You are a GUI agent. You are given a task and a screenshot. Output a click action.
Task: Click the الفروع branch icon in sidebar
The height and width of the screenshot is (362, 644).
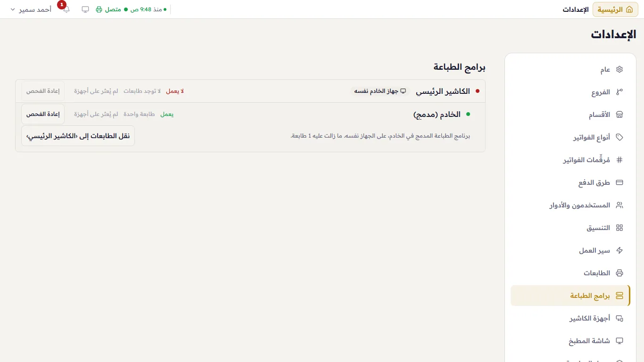pos(619,92)
